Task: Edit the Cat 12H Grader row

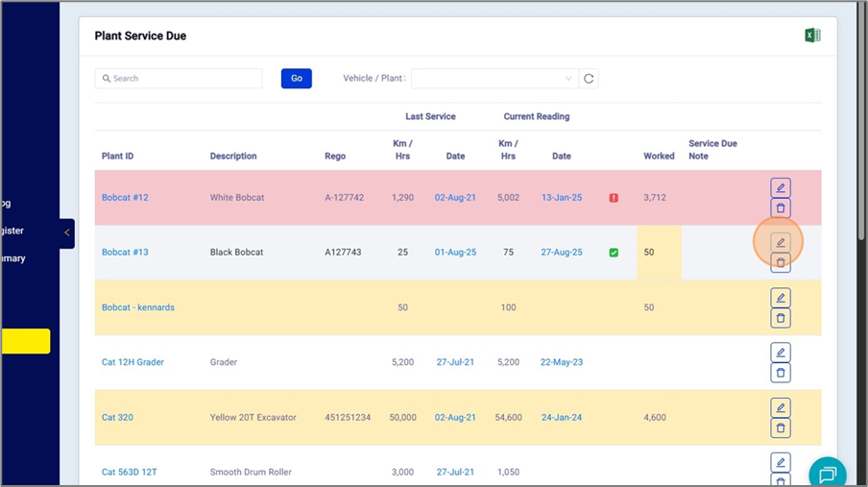Action: (781, 353)
